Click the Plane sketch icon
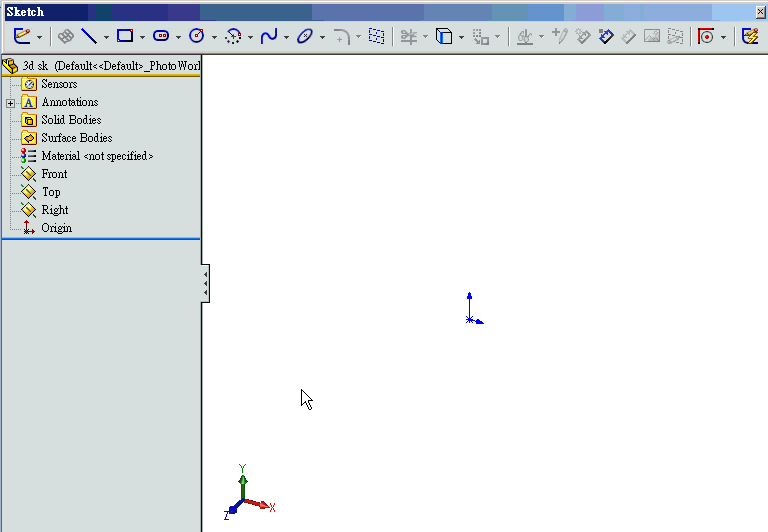Image resolution: width=768 pixels, height=532 pixels. pos(376,36)
